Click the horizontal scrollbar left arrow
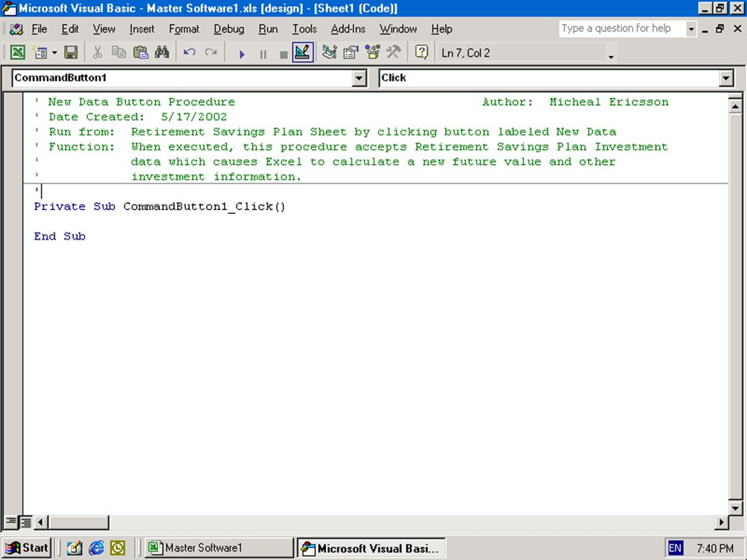The width and height of the screenshot is (747, 560). 40,523
